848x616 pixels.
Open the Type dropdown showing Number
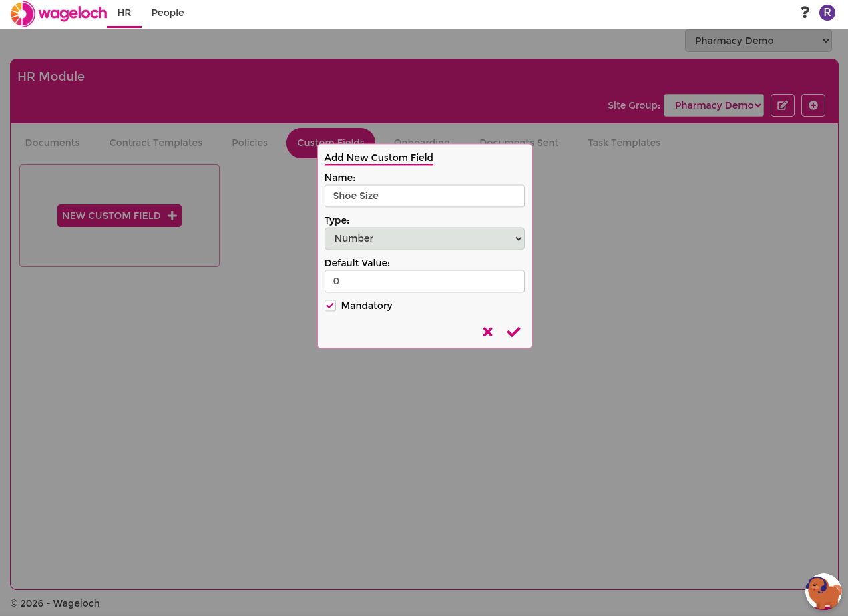click(x=425, y=238)
